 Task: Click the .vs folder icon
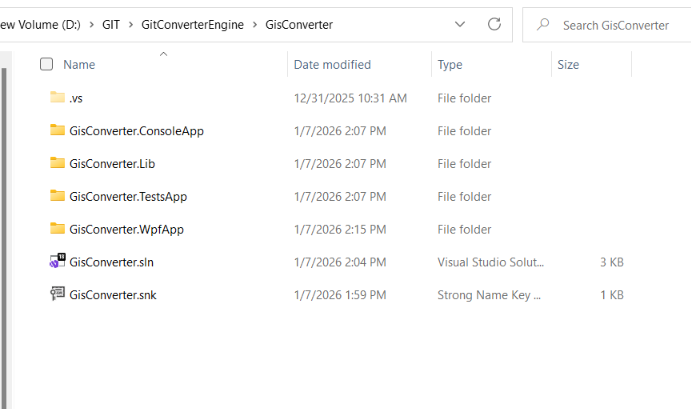(57, 97)
